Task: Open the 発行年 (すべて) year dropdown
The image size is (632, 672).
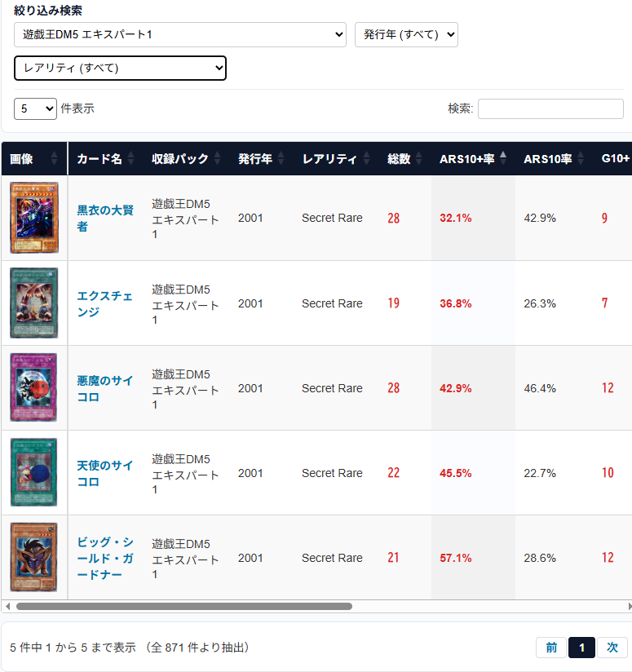Action: (x=406, y=35)
